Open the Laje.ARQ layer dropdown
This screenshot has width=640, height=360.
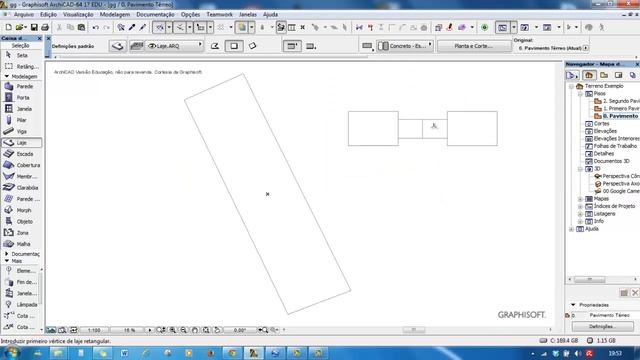click(x=175, y=46)
